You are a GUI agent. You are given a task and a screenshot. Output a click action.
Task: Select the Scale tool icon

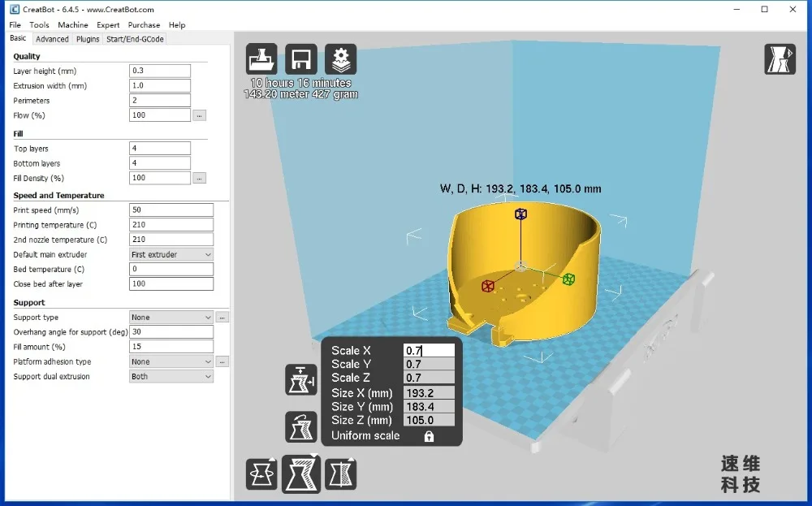click(x=301, y=474)
